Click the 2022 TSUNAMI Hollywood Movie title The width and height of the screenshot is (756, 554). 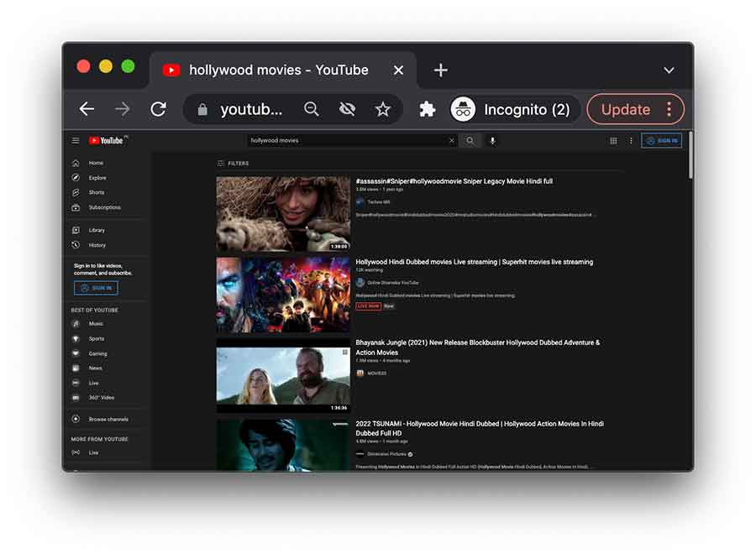(480, 428)
